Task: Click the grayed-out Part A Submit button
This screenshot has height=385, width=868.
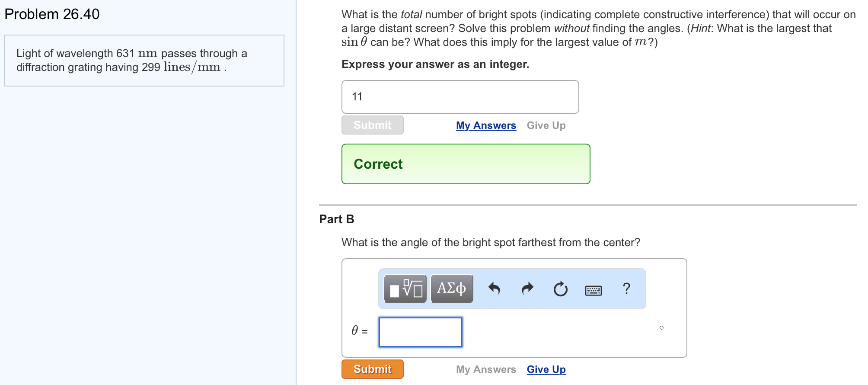Action: pyautogui.click(x=372, y=125)
